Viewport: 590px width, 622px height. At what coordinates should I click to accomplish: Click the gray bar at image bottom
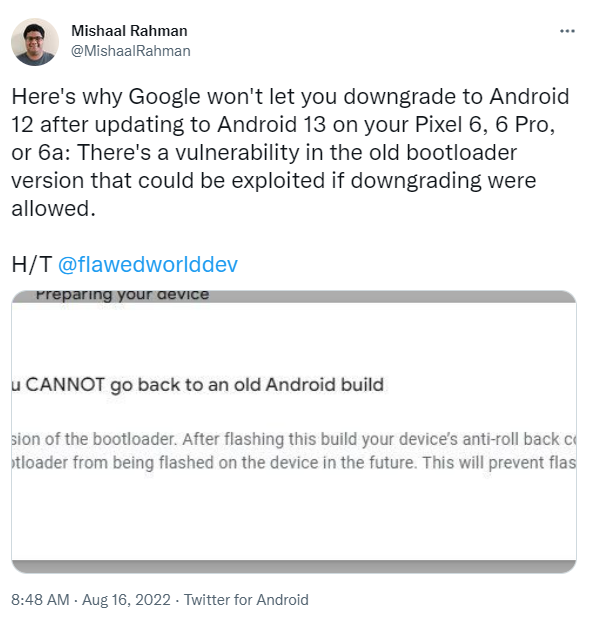(294, 566)
